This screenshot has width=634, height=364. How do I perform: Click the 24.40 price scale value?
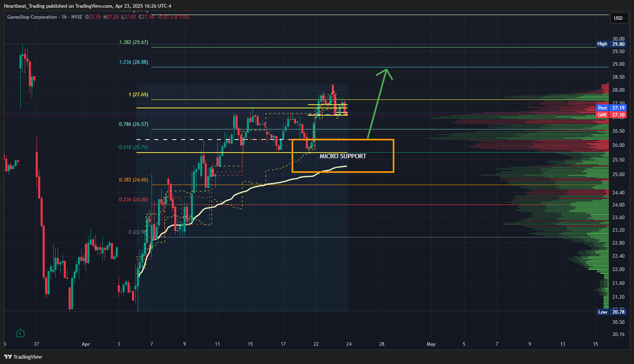pyautogui.click(x=618, y=193)
